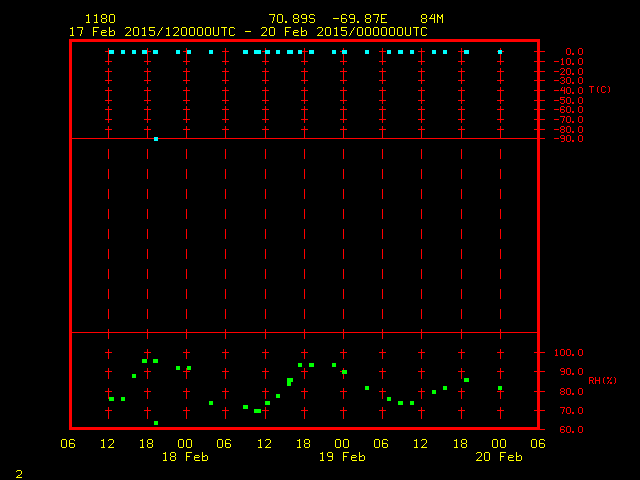
Task: Click the date range title text
Action: tap(248, 31)
